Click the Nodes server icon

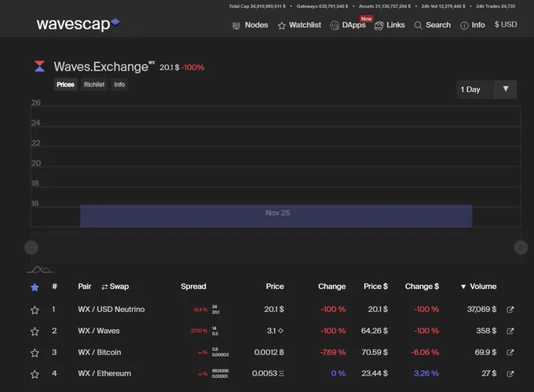236,26
